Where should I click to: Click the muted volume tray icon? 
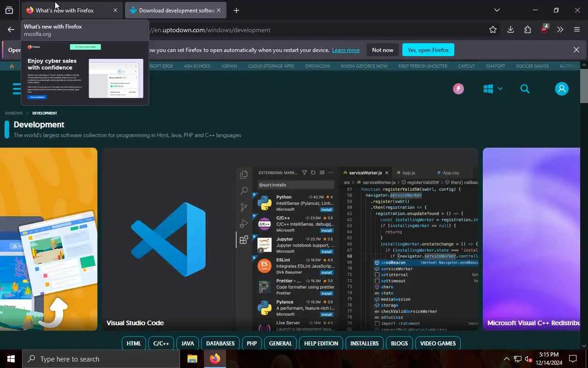[529, 359]
